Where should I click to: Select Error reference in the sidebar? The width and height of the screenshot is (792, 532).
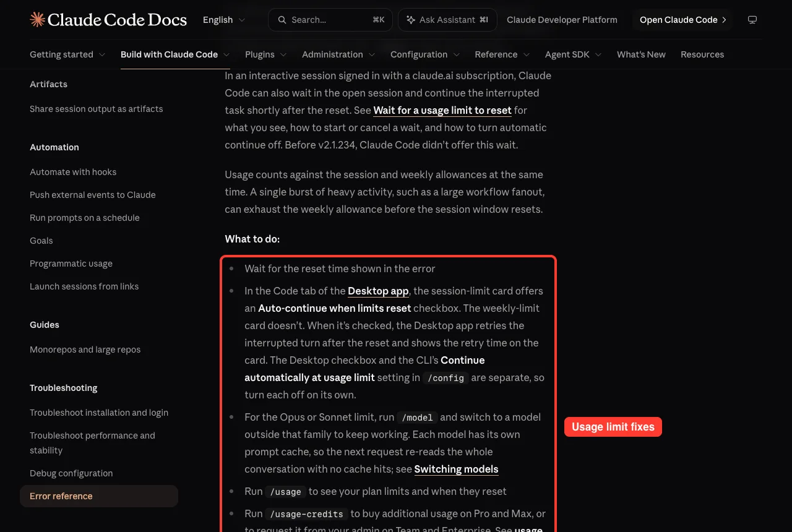click(99, 496)
